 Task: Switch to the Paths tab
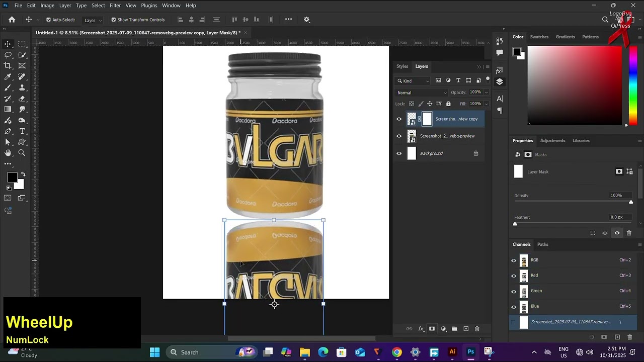(542, 244)
